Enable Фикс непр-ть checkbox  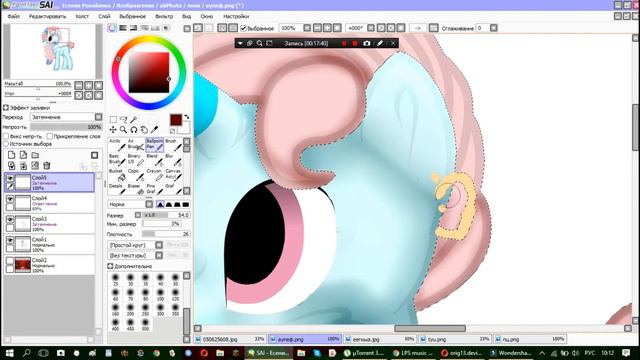6,136
